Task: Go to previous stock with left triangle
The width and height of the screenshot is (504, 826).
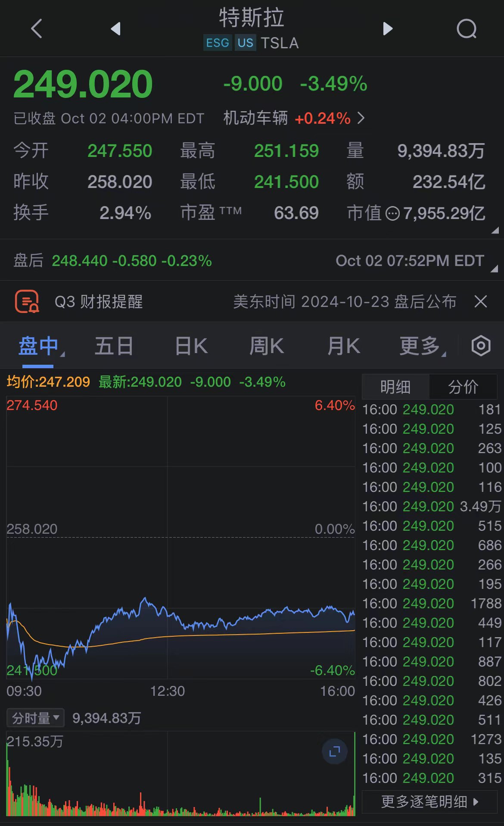Action: pos(115,29)
